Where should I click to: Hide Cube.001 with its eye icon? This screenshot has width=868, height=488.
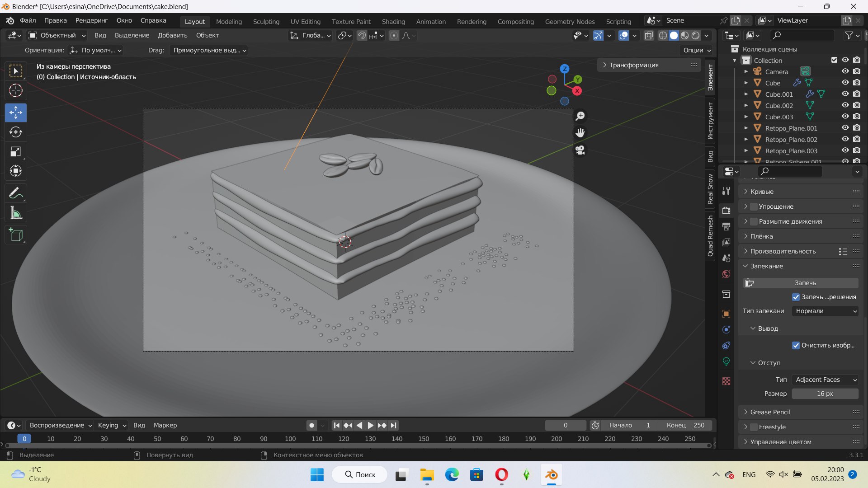pyautogui.click(x=845, y=94)
